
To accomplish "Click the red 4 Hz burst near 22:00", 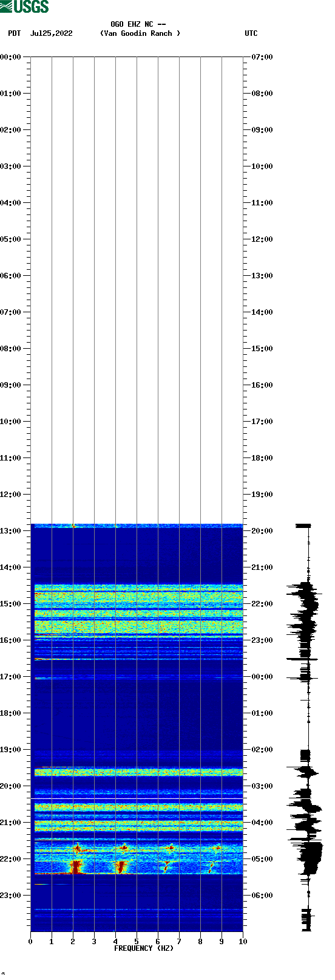I will 121,867.
